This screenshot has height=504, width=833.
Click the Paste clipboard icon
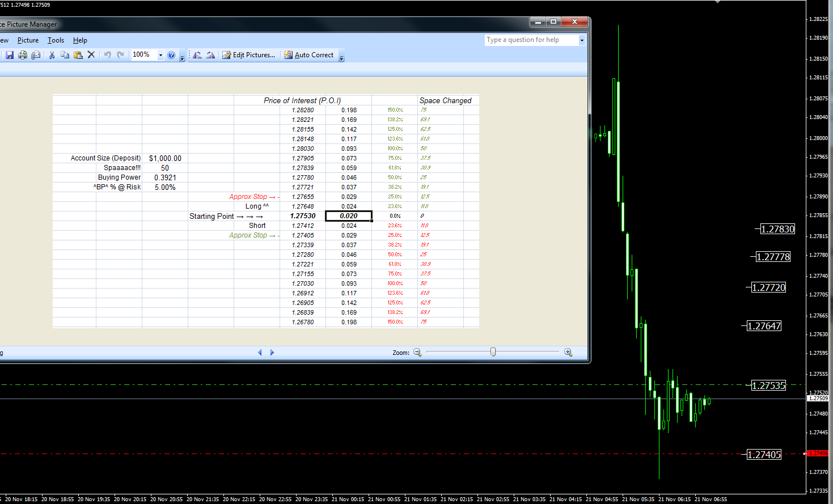(x=78, y=55)
